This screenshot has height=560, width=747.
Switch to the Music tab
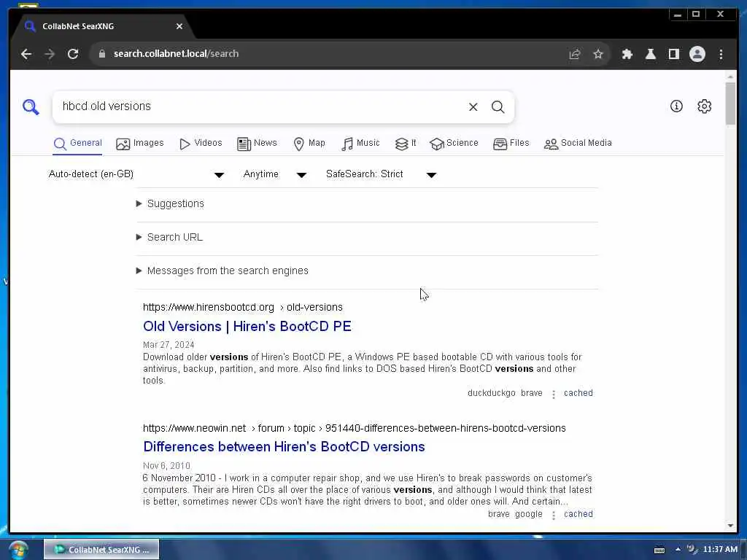[360, 144]
